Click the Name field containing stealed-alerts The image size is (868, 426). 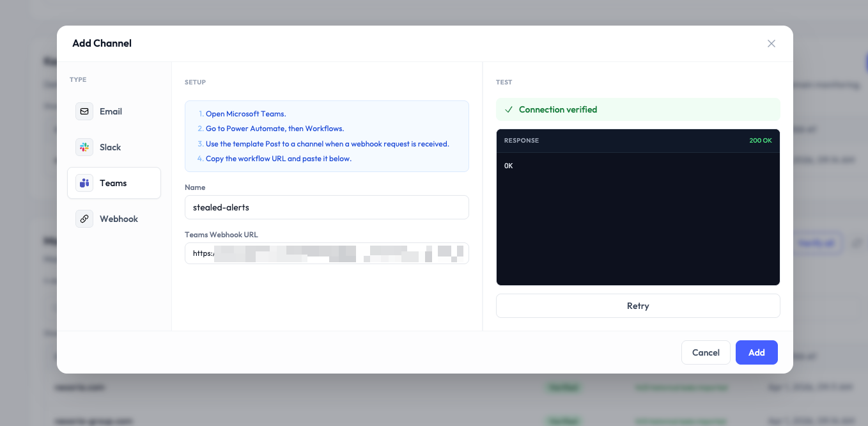(327, 207)
